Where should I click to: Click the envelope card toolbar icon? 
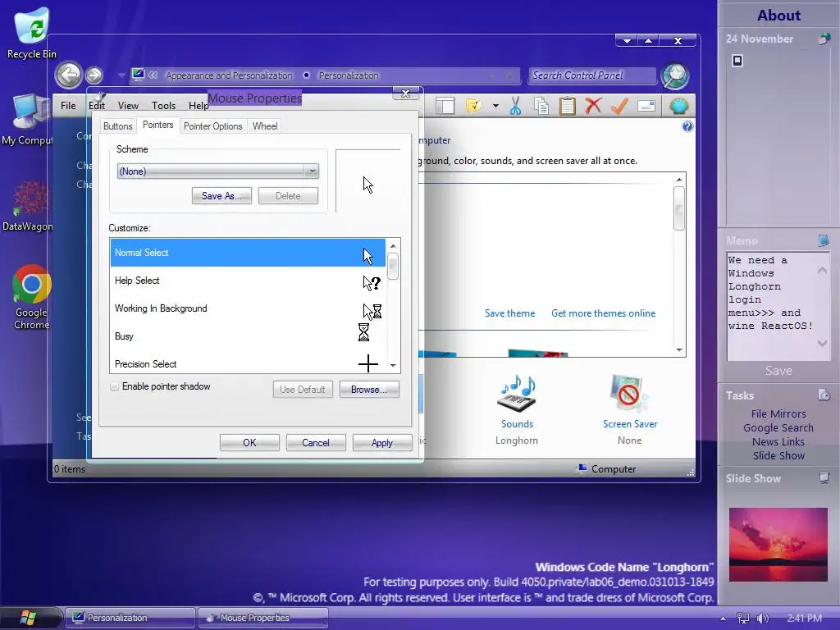coord(646,106)
